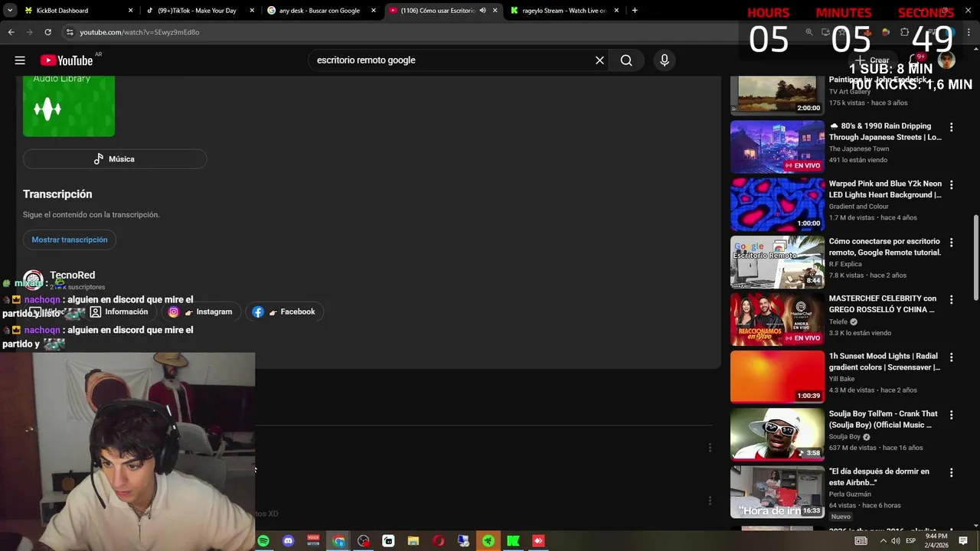This screenshot has height=551, width=980.
Task: Click Mostrar transcripción button
Action: pos(70,240)
